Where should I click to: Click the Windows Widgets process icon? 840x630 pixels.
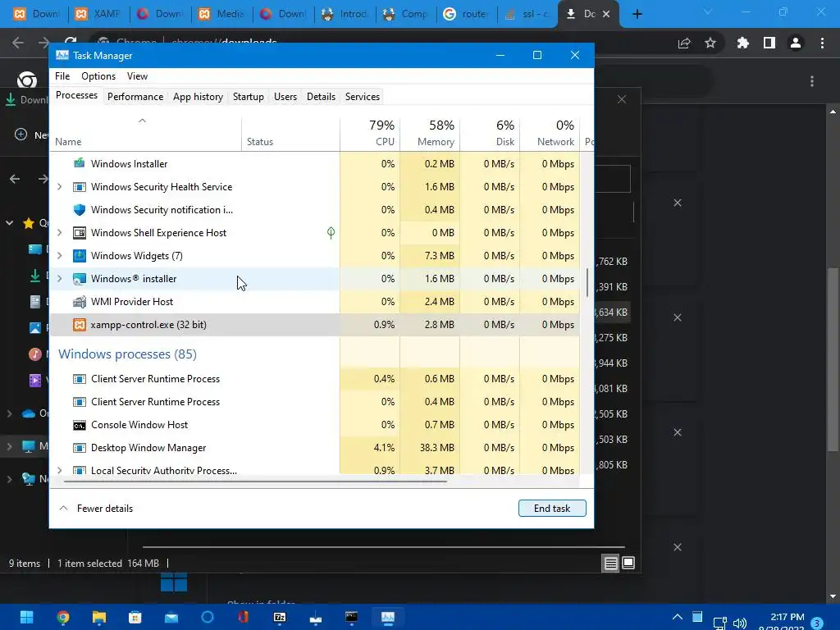click(80, 256)
